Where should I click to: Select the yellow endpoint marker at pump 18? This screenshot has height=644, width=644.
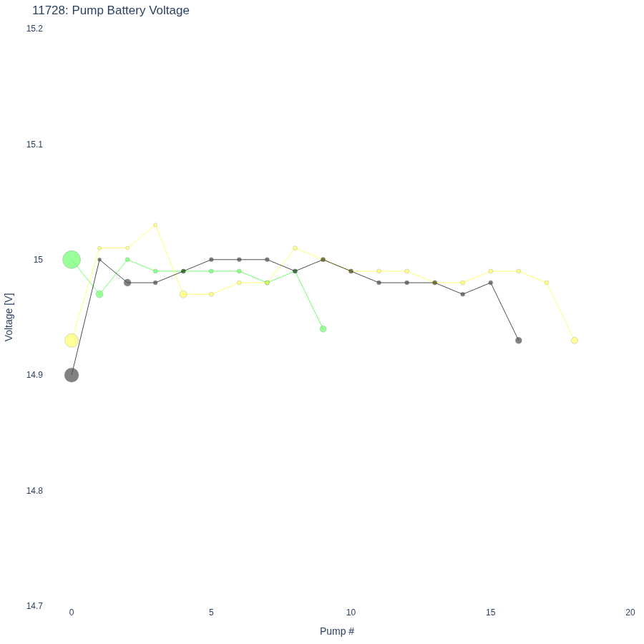tap(574, 341)
